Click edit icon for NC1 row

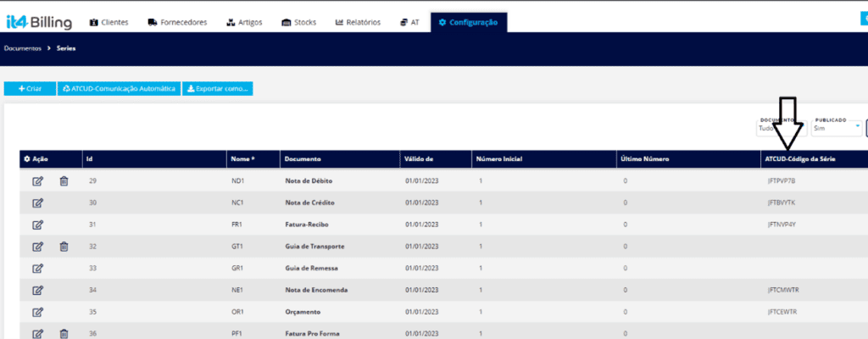pyautogui.click(x=37, y=203)
